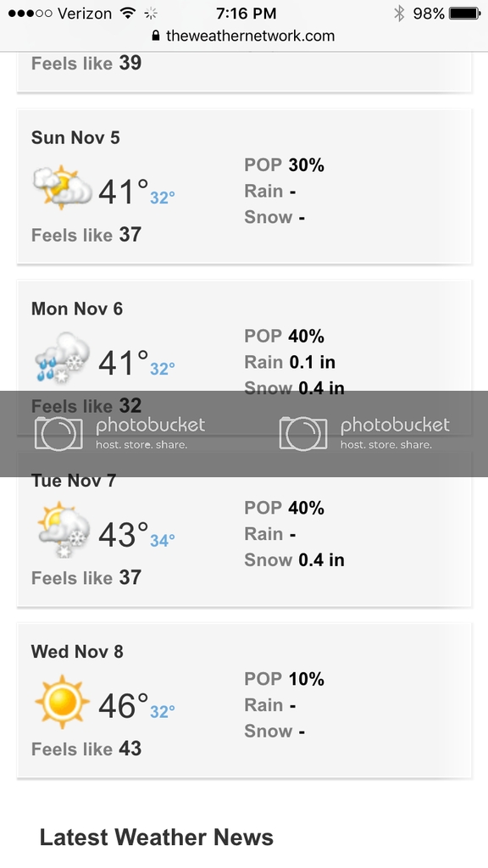Select the Tue Nov 7 day heading
Viewport: 488px width, 868px height.
(x=74, y=481)
